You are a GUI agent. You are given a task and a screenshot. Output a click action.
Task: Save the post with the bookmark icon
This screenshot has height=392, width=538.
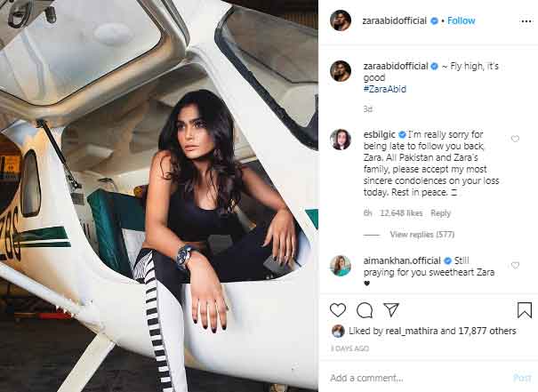tap(525, 310)
